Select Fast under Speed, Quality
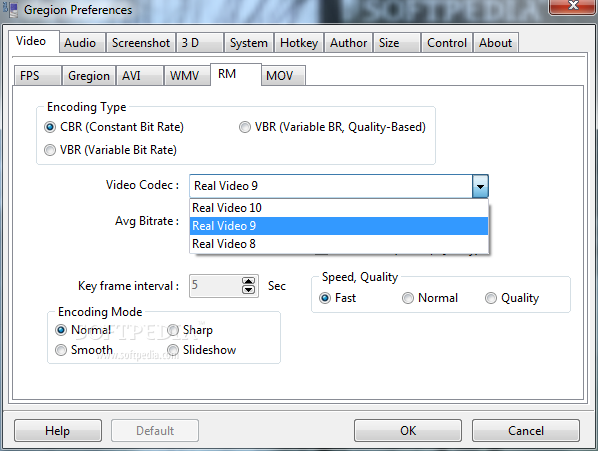The width and height of the screenshot is (598, 451). click(338, 298)
